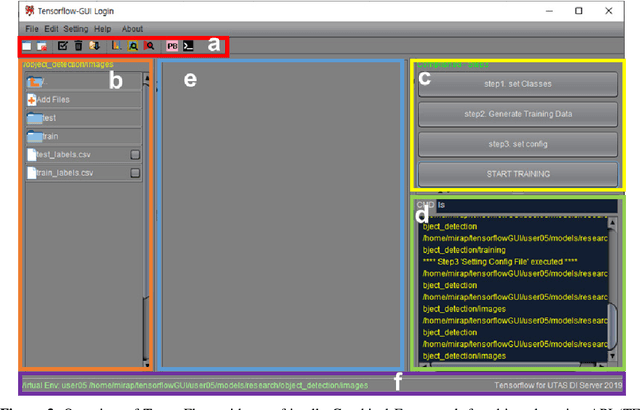Open the terminal console toolbar icon
This screenshot has width=640, height=410.
[187, 46]
